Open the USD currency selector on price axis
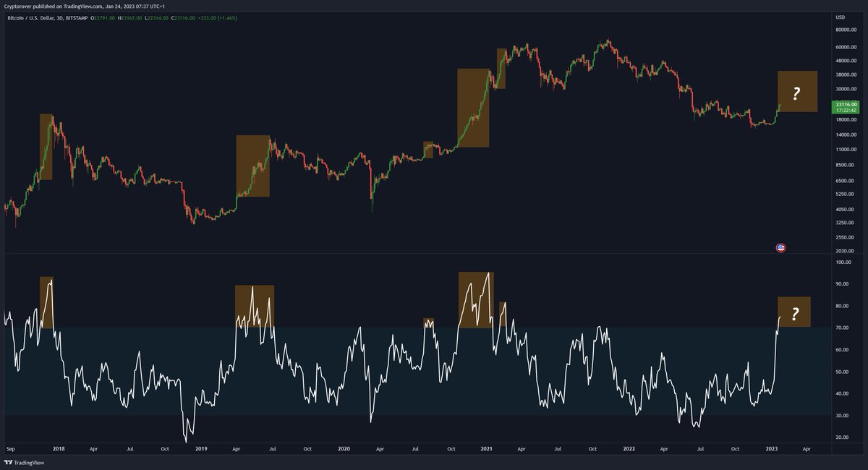868x470 pixels. pos(840,17)
